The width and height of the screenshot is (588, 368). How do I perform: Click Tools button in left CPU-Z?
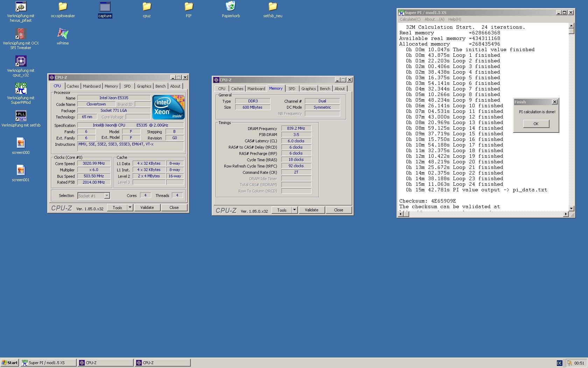(117, 207)
